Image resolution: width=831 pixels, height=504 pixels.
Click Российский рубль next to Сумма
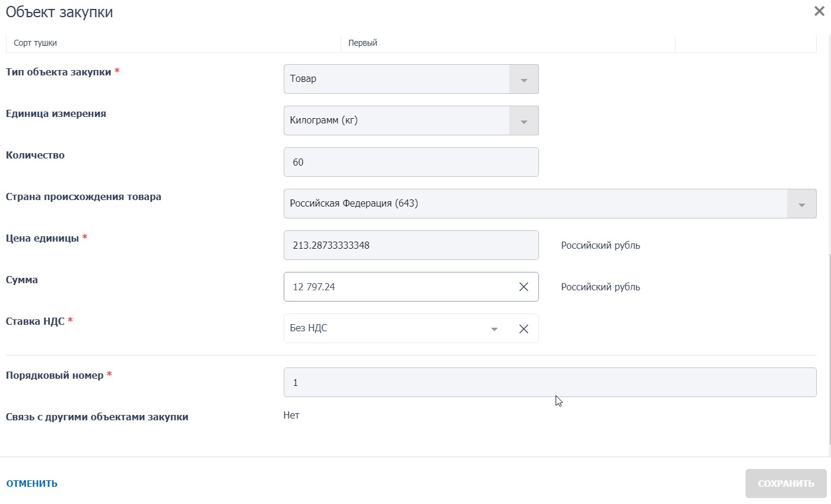(x=601, y=287)
